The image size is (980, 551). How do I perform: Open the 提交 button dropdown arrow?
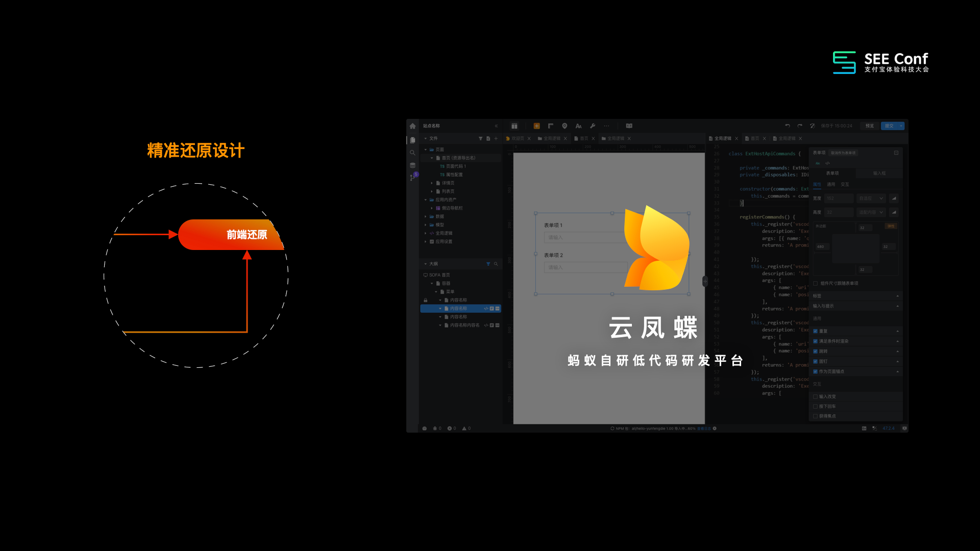[x=901, y=126]
